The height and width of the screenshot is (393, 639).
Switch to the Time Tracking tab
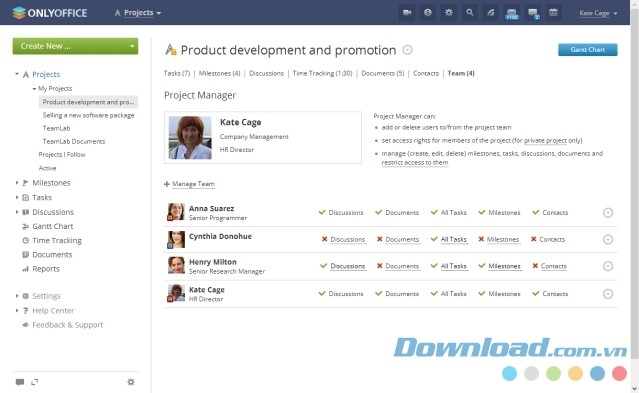(322, 73)
